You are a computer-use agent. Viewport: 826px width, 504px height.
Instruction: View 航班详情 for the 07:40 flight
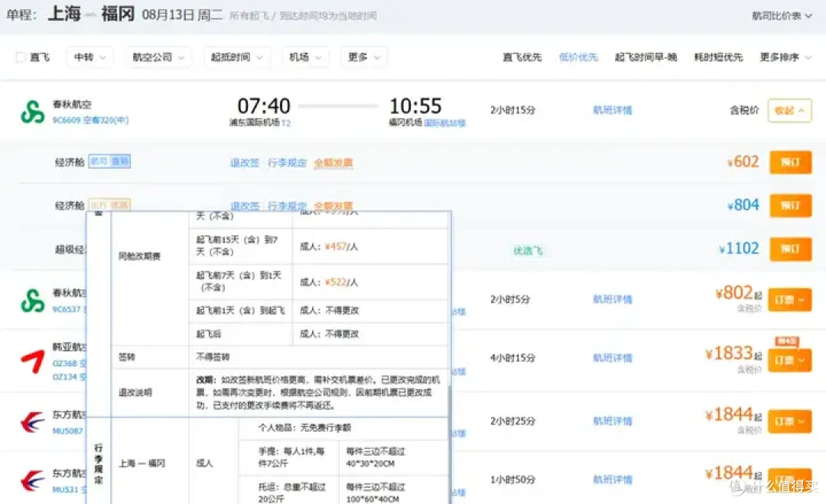point(612,110)
